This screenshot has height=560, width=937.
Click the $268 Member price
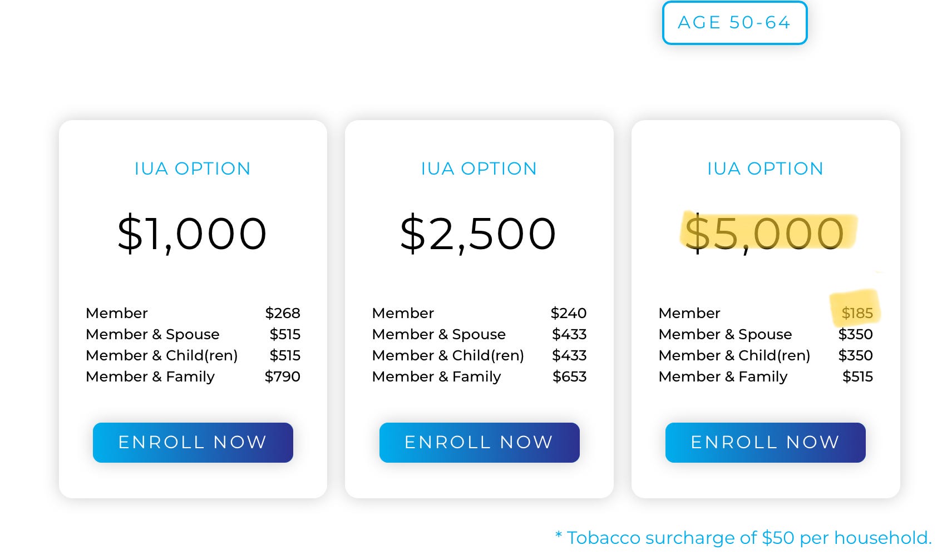click(x=283, y=313)
